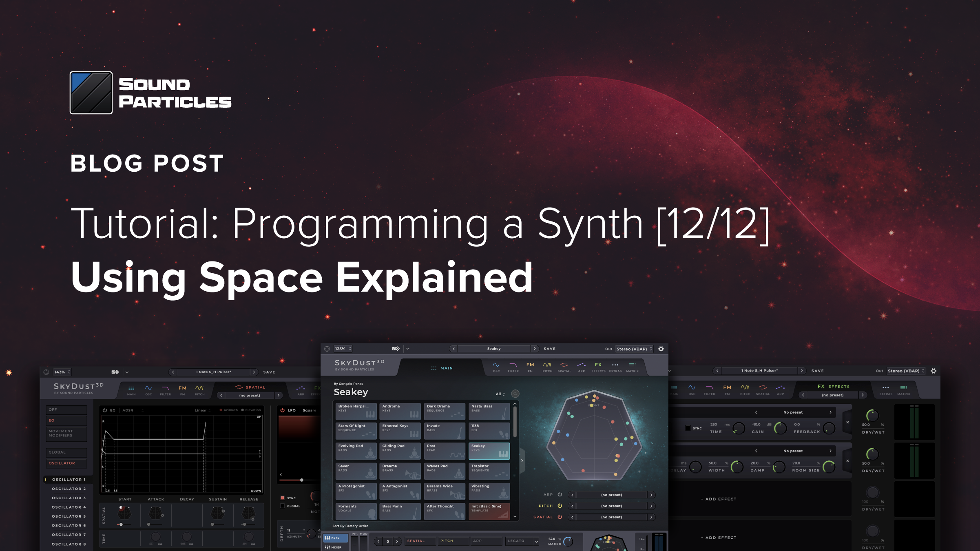The width and height of the screenshot is (980, 551).
Task: Remove the delay effect with its X icon
Action: [x=847, y=422]
